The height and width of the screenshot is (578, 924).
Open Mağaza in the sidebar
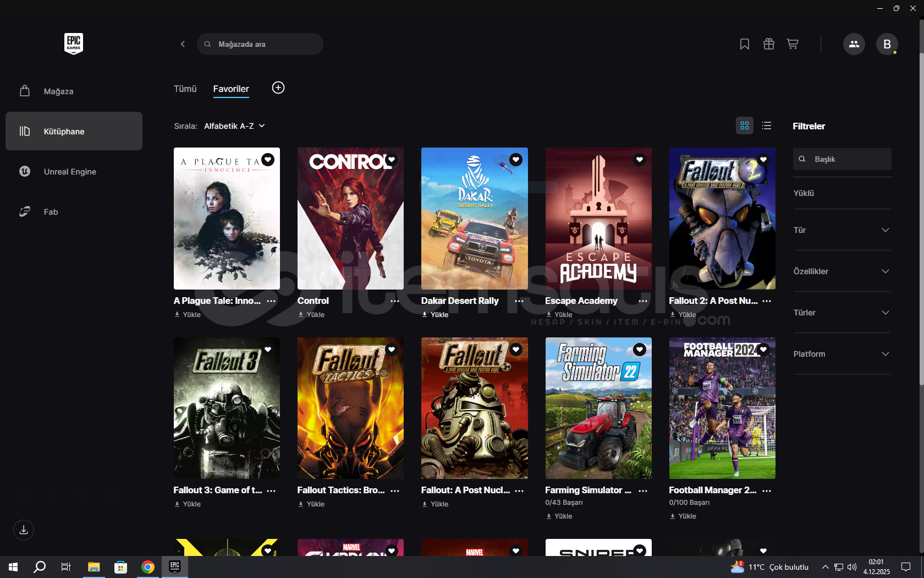point(74,91)
